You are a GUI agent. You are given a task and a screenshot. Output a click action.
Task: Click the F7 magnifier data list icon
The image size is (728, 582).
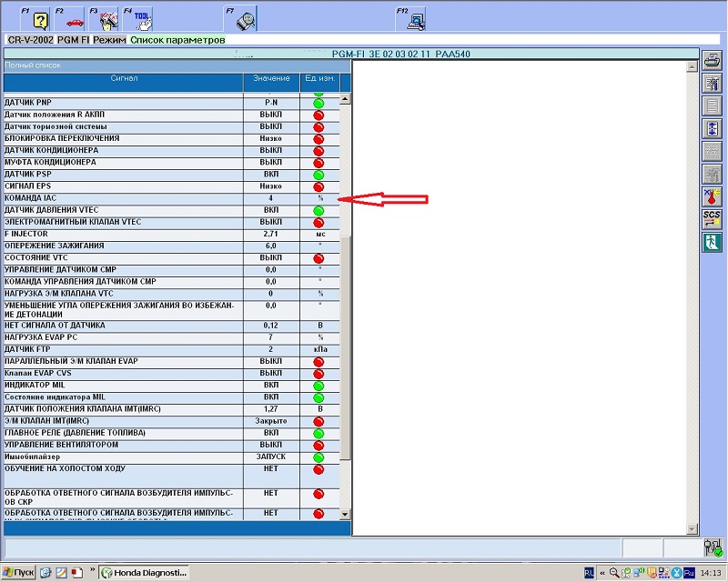click(x=240, y=19)
